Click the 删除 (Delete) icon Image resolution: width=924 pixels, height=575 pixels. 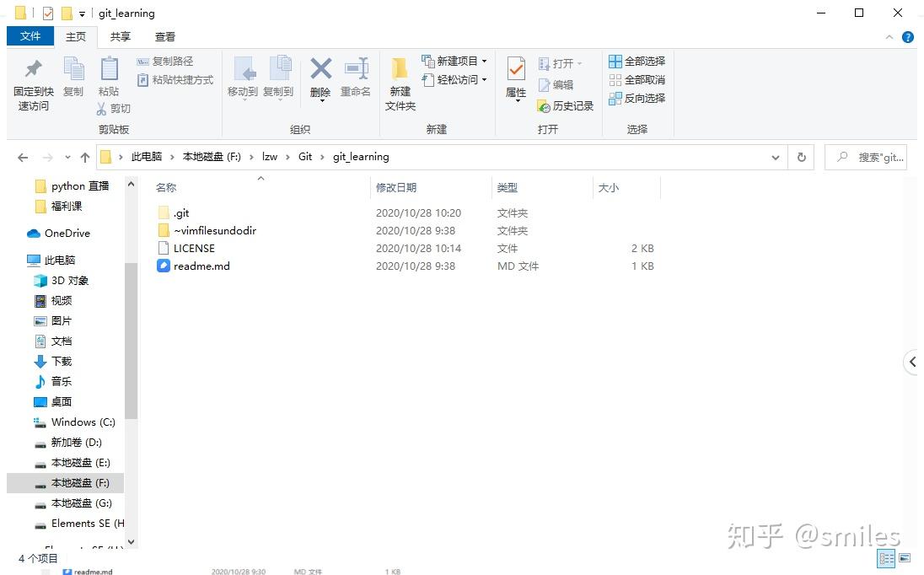point(320,78)
